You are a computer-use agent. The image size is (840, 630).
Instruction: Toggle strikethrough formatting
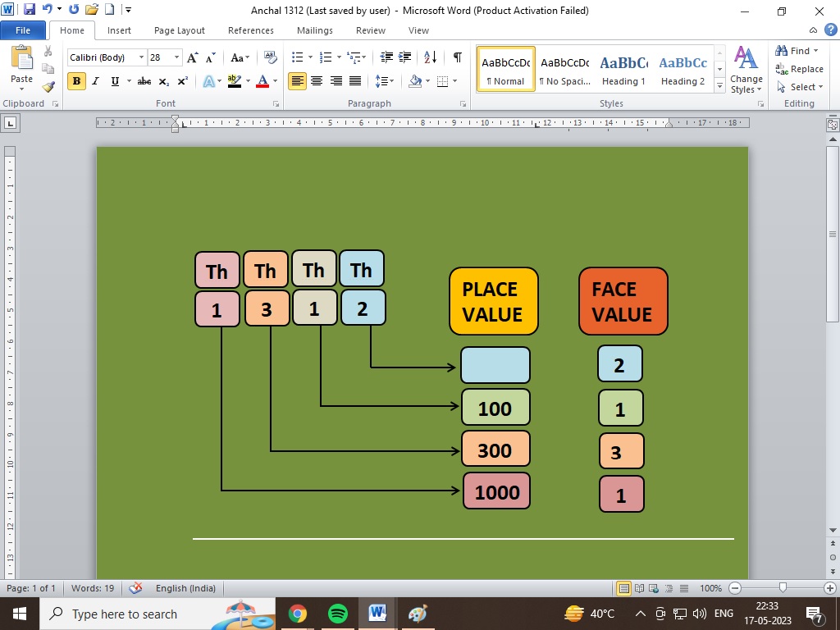pyautogui.click(x=144, y=81)
